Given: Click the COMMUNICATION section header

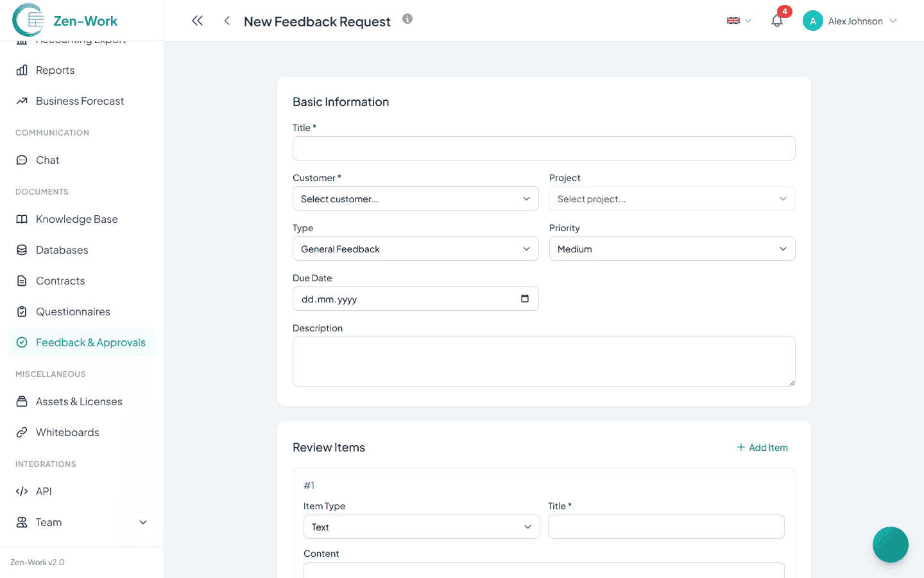Looking at the screenshot, I should tap(52, 133).
